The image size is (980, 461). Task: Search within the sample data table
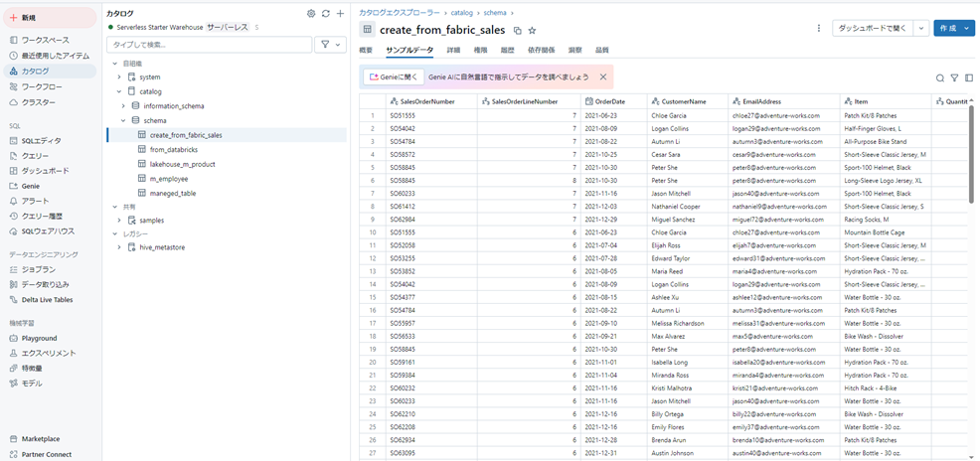coord(939,78)
